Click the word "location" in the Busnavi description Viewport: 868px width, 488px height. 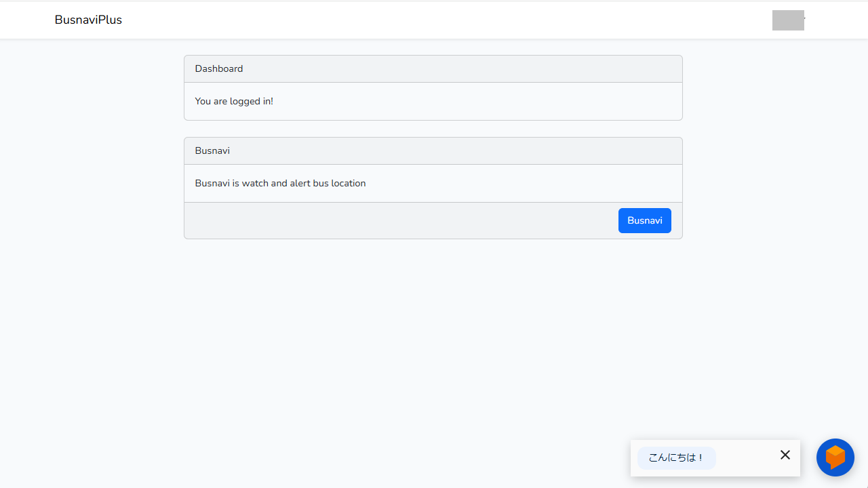pyautogui.click(x=349, y=183)
